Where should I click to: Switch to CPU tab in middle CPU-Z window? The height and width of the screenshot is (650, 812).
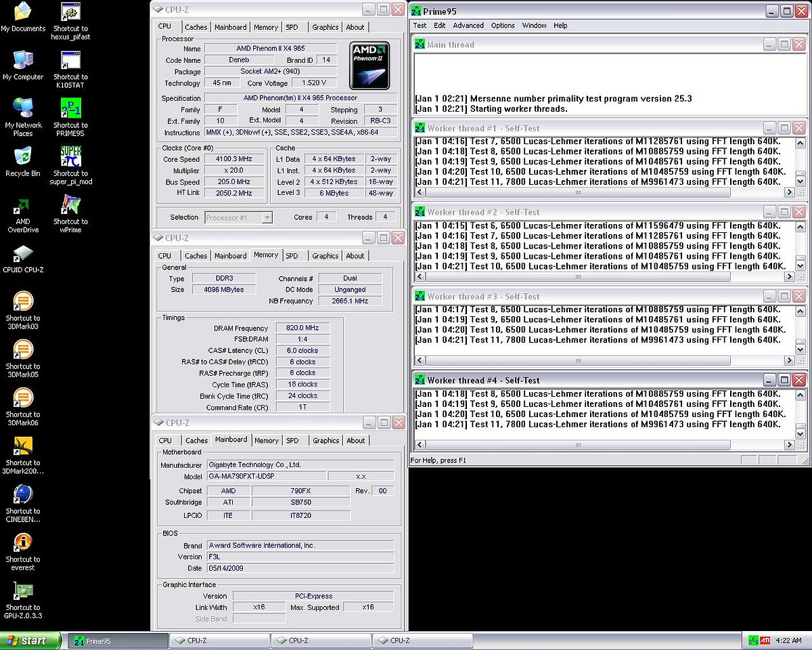pyautogui.click(x=164, y=256)
